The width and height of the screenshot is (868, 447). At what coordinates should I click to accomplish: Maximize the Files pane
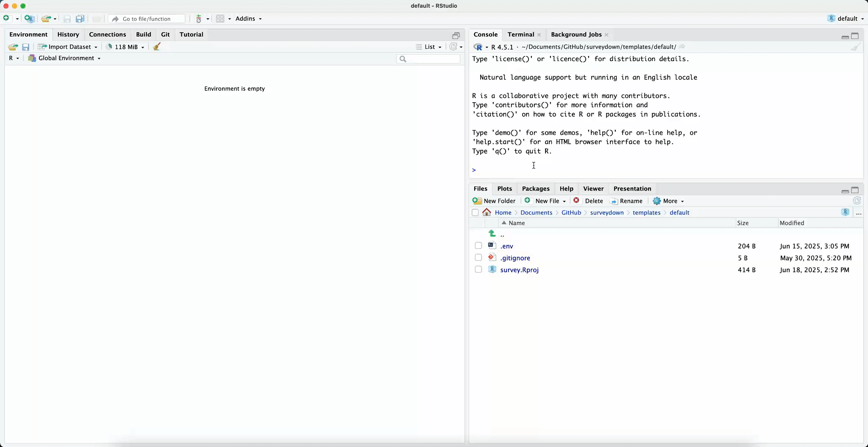coord(855,190)
